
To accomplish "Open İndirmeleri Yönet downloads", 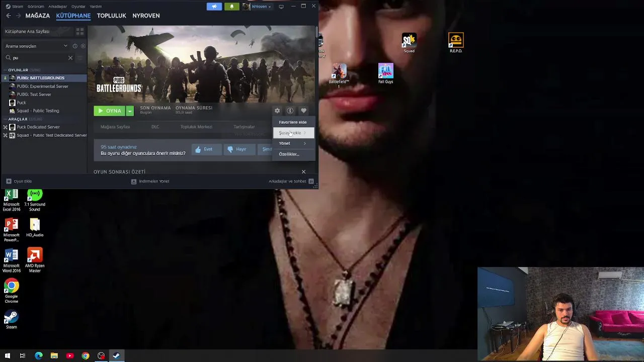I will [x=150, y=181].
